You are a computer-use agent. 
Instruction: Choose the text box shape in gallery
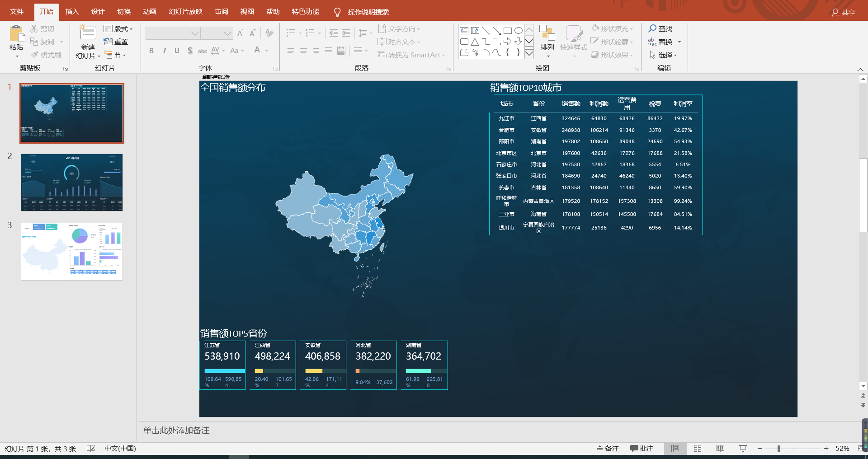[464, 31]
